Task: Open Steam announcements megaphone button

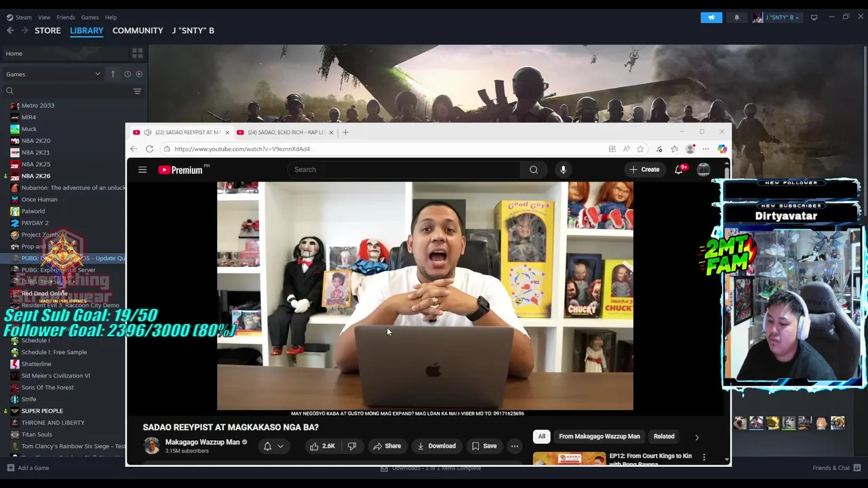Action: [711, 17]
